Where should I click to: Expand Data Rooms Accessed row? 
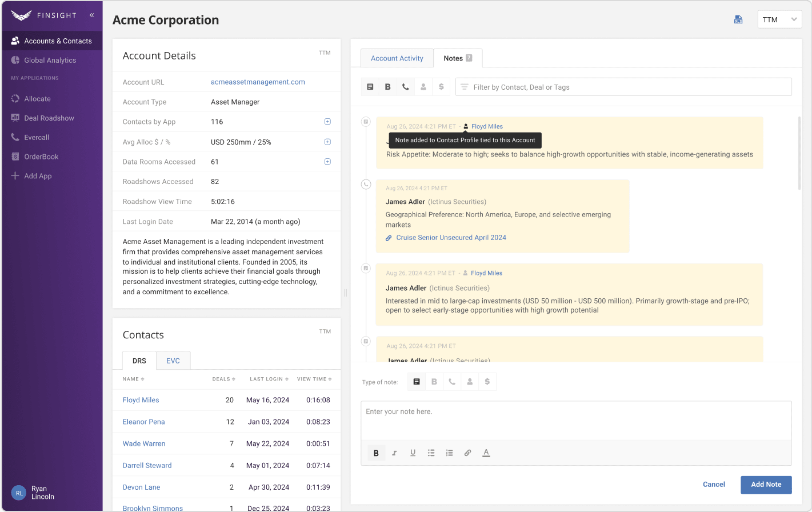[327, 162]
